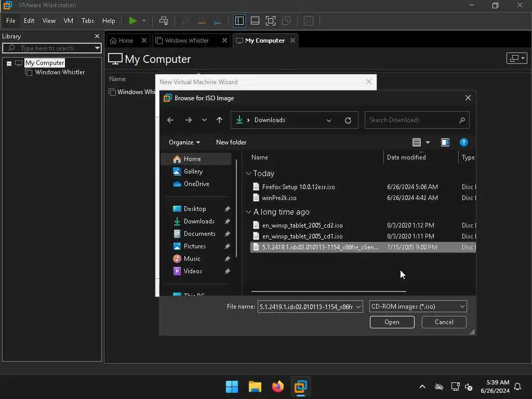Open the View menu
The height and width of the screenshot is (399, 532).
[49, 21]
